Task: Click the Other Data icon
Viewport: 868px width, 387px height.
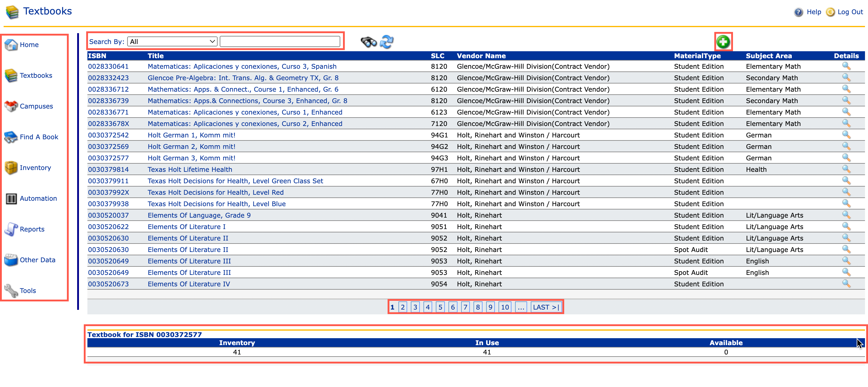Action: [x=11, y=260]
